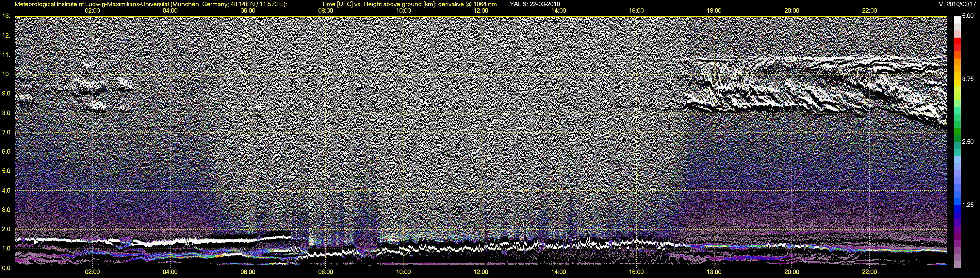
Task: Click the '4.0' height axis label
Action: (7, 190)
